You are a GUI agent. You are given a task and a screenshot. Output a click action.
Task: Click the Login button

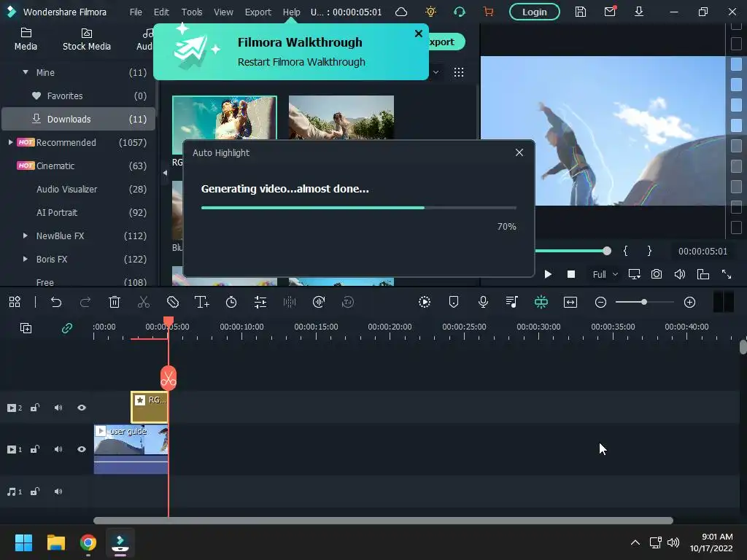pyautogui.click(x=535, y=12)
